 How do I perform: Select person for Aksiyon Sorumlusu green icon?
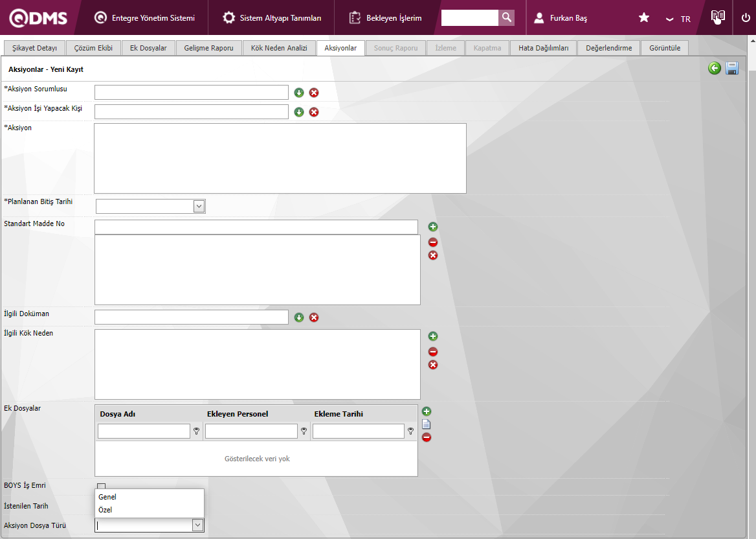[299, 93]
